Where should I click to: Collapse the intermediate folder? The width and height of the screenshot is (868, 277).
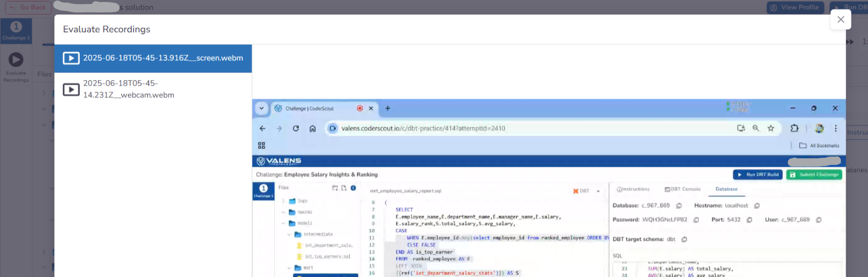pos(289,235)
